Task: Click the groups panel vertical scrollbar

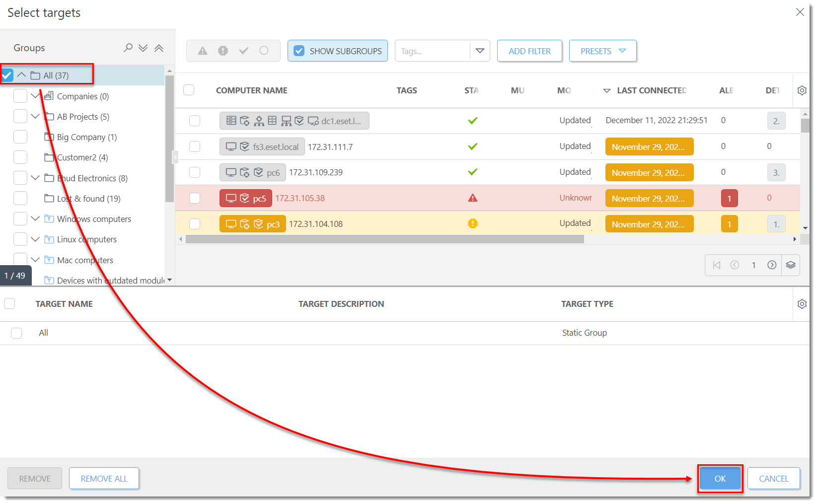Action: point(169,139)
